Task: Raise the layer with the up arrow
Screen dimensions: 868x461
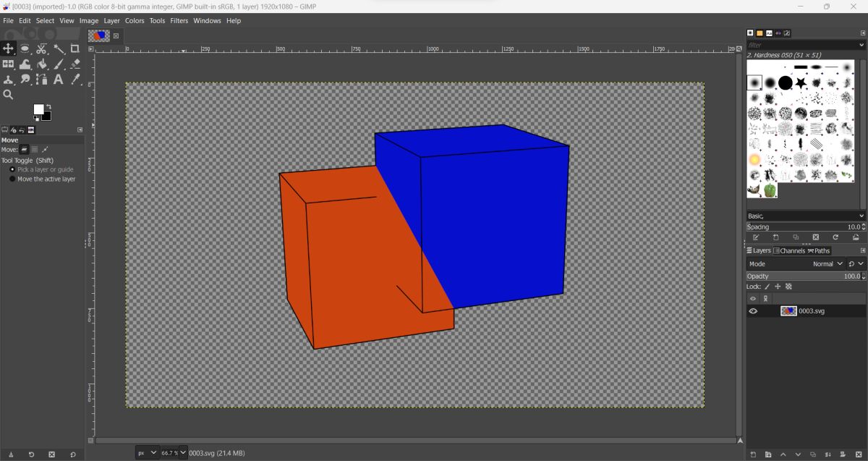Action: coord(783,454)
